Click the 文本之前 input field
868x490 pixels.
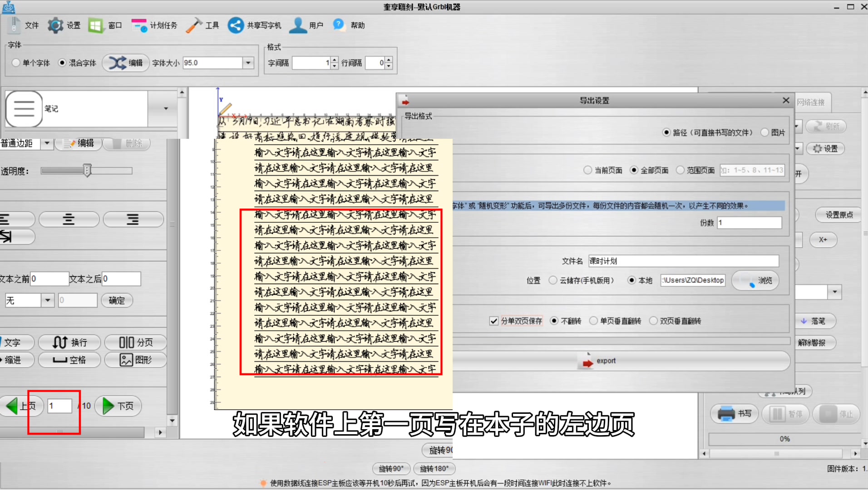(49, 279)
